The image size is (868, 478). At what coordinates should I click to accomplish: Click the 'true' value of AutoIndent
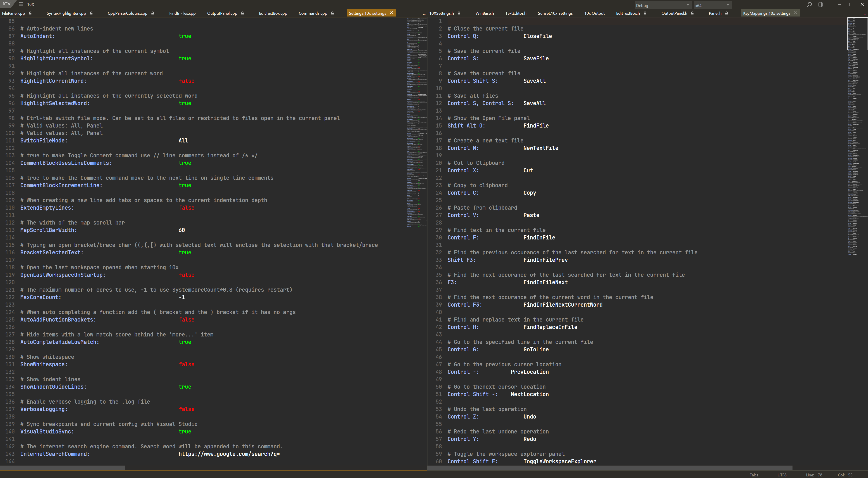185,36
